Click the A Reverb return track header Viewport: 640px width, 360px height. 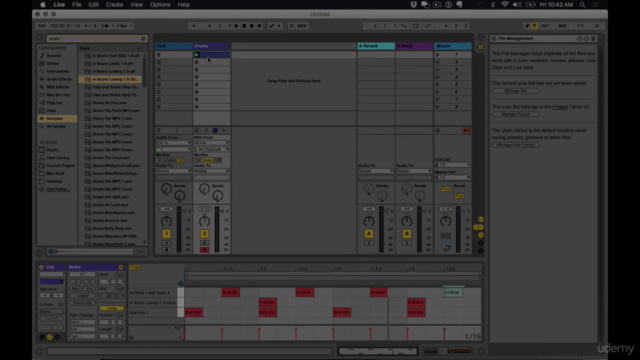376,46
